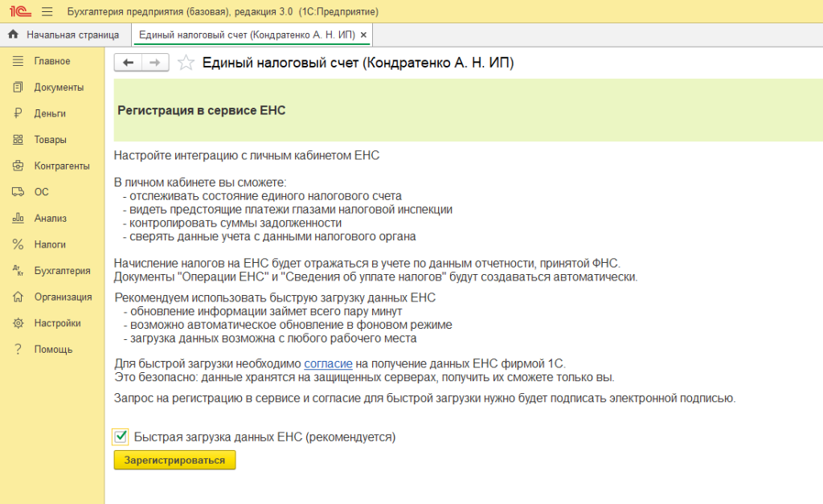Click line about отслеживать состояние единого налогового счета
823x504 pixels.
tap(262, 196)
